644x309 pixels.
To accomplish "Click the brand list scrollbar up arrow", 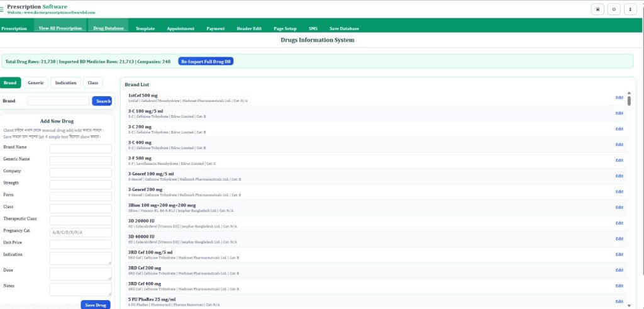I will pyautogui.click(x=629, y=93).
